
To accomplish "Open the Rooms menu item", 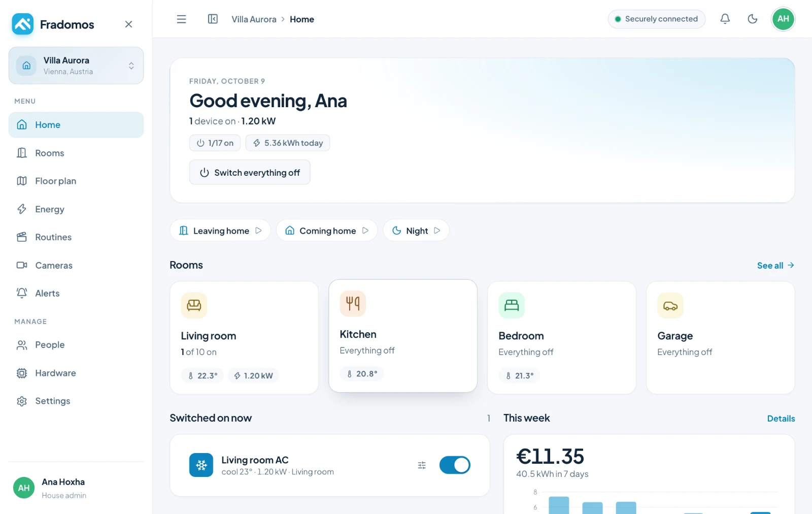I will coord(76,153).
